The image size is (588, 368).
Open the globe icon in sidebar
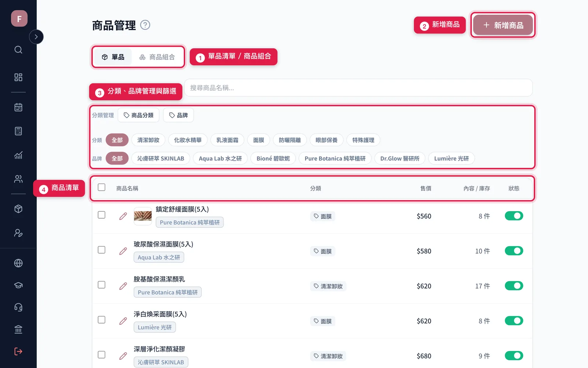[18, 263]
